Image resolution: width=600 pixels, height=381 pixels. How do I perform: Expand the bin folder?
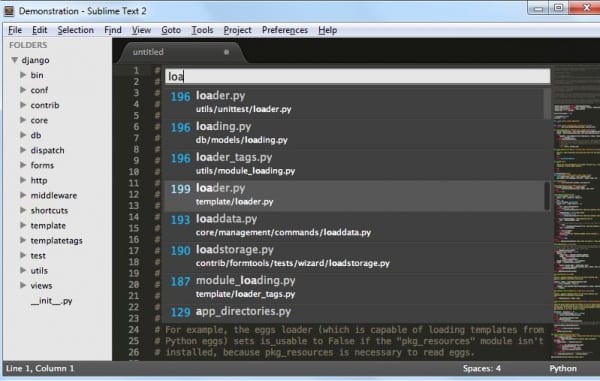point(23,75)
